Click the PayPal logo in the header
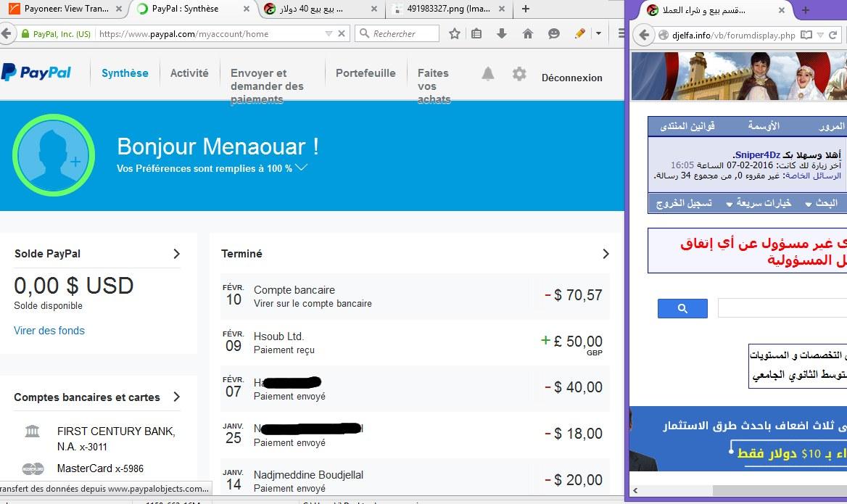 point(36,73)
